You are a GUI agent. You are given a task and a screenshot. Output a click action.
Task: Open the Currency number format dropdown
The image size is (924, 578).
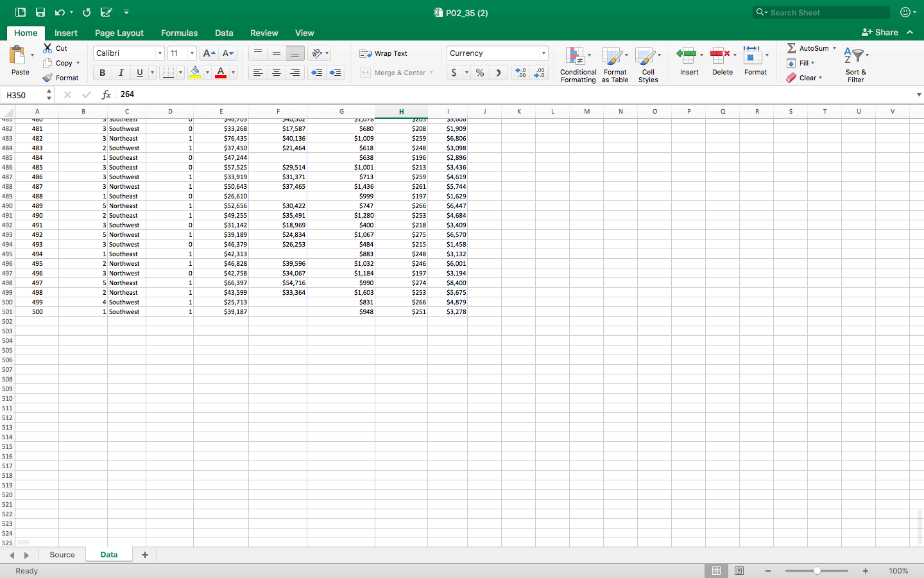tap(543, 53)
